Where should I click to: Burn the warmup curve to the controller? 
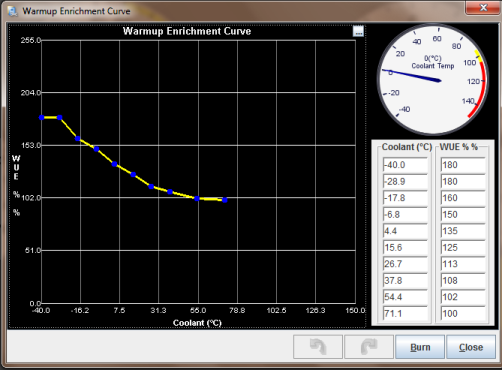[x=420, y=347]
